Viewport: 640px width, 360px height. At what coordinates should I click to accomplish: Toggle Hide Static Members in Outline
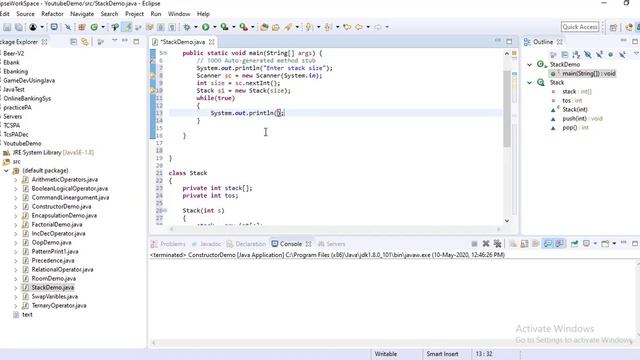click(x=599, y=54)
